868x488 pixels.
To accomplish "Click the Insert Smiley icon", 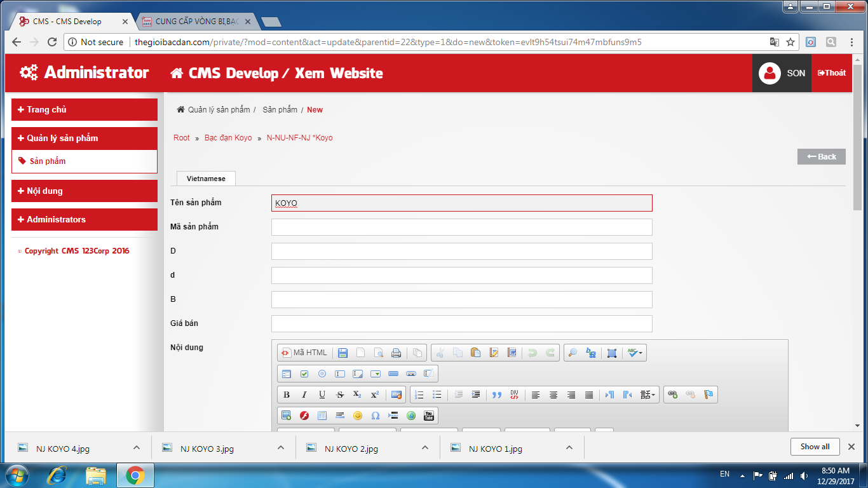I will (358, 416).
